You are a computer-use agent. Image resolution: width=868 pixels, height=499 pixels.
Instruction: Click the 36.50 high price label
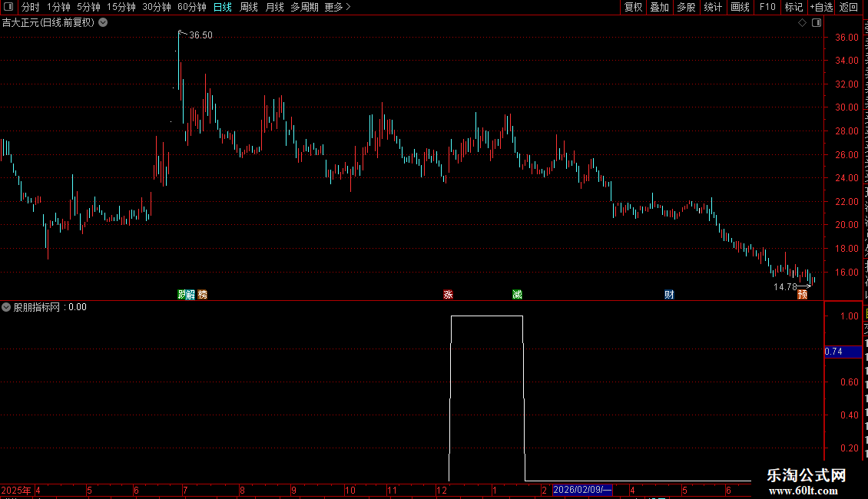point(200,35)
